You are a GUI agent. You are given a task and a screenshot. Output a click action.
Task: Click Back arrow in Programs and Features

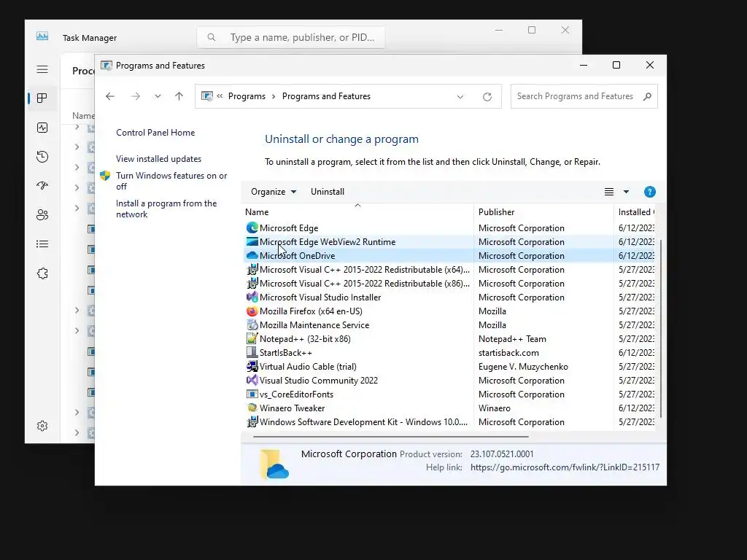[110, 96]
